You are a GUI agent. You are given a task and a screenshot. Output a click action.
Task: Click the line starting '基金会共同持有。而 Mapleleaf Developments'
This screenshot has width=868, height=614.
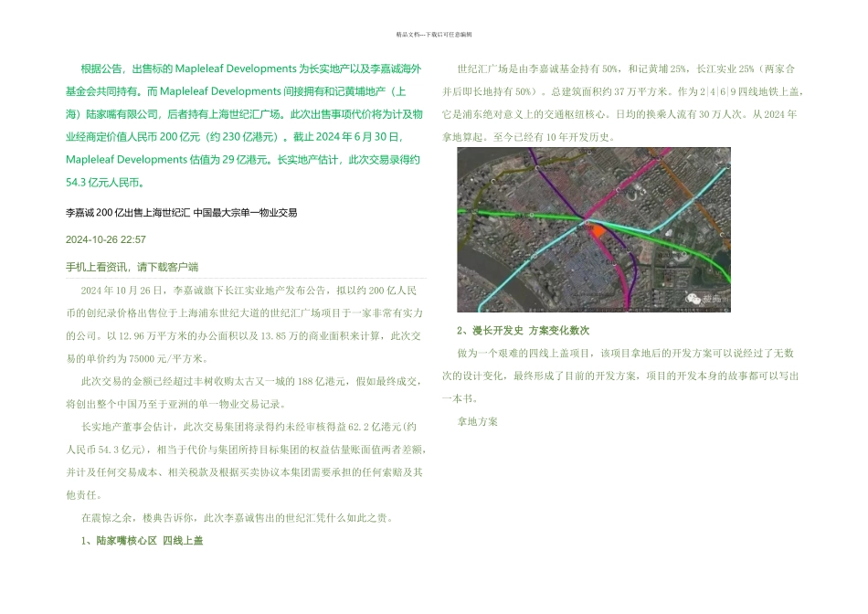pos(236,91)
